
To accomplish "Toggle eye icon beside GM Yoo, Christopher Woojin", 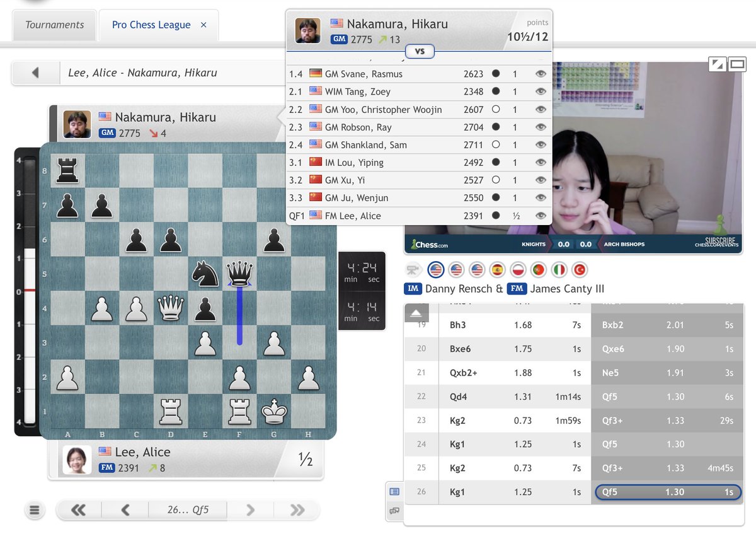I will (540, 109).
